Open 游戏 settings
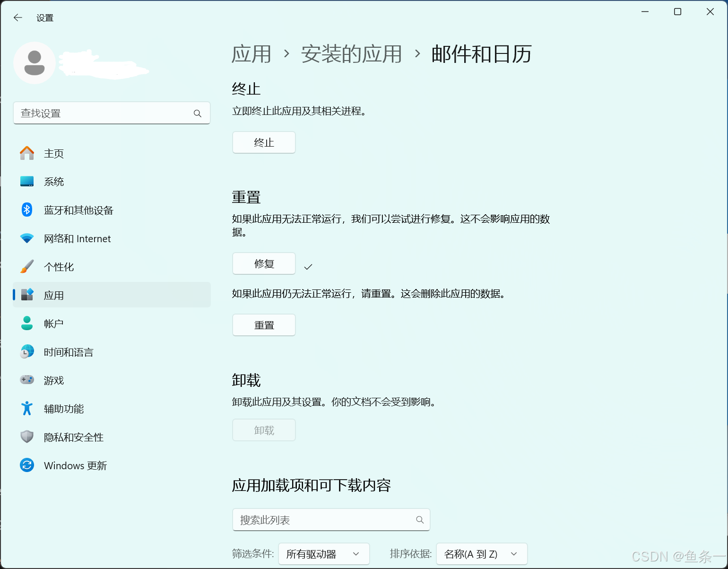728x569 pixels. [112, 380]
